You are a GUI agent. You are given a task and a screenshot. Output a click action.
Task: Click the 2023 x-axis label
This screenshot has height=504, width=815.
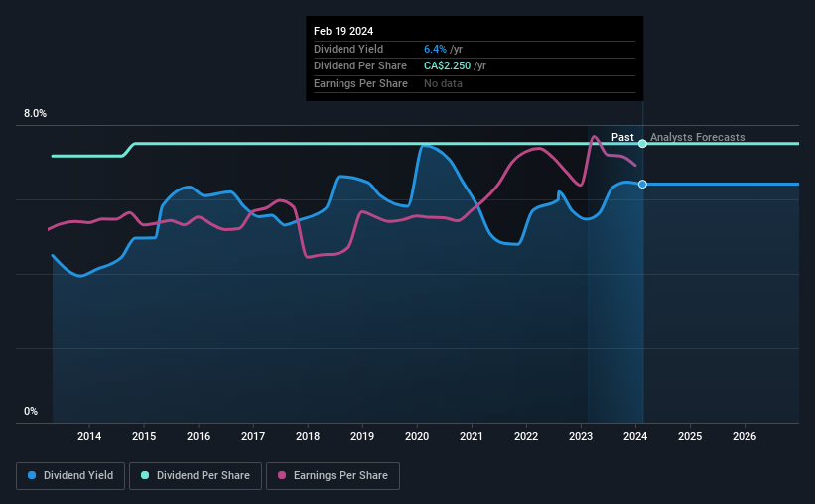581,436
